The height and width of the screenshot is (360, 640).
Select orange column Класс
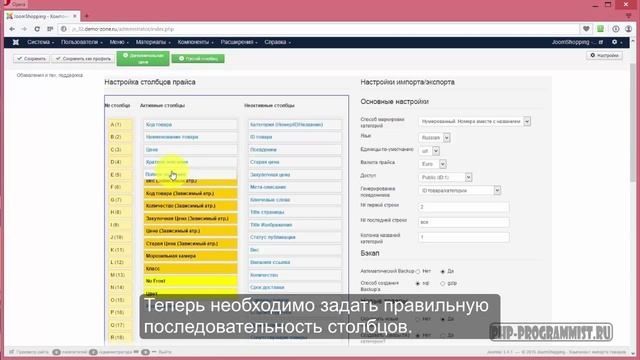(x=190, y=269)
